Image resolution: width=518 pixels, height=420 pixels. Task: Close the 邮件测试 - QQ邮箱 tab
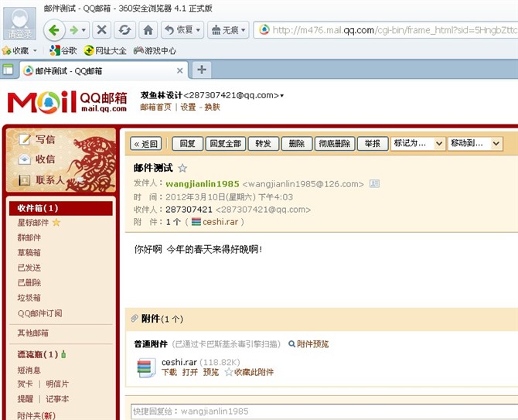coord(179,70)
